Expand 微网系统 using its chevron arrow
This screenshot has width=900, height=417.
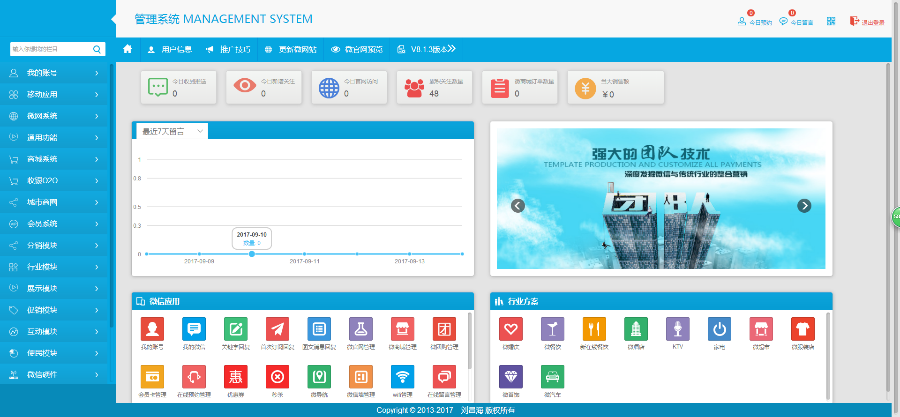[x=97, y=116]
